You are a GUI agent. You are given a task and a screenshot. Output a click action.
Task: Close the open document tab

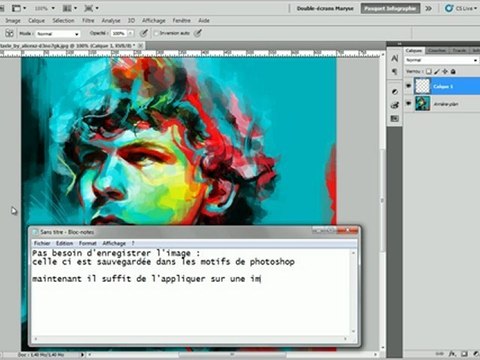[140, 45]
